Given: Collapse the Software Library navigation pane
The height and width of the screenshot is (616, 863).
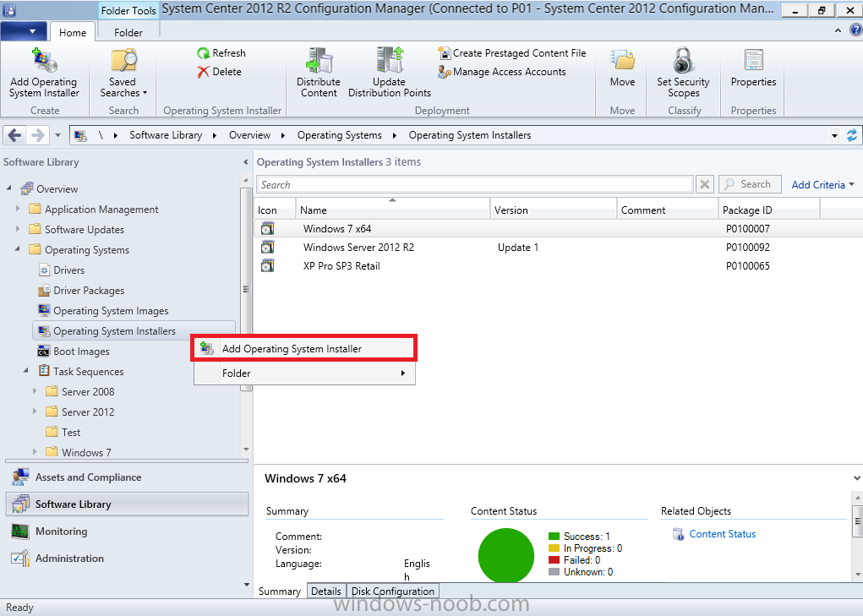Looking at the screenshot, I should [x=245, y=162].
